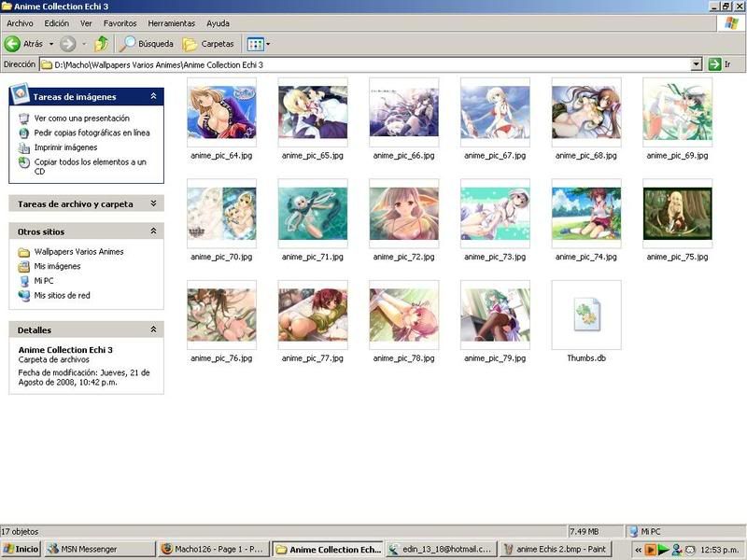The height and width of the screenshot is (560, 747).
Task: Click Copiar todos los elementos a un CD
Action: click(90, 167)
